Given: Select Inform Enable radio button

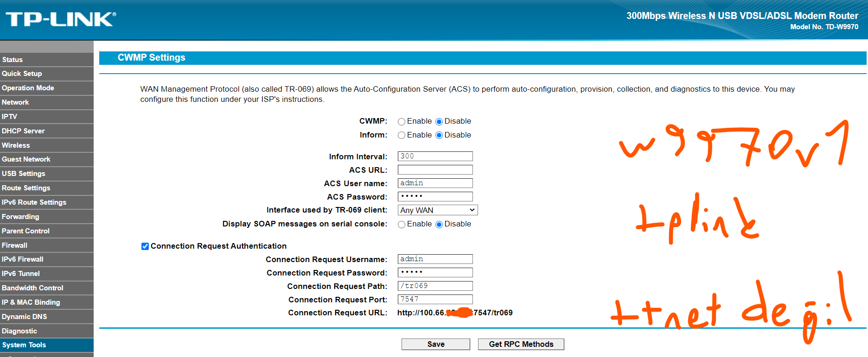Looking at the screenshot, I should point(402,136).
